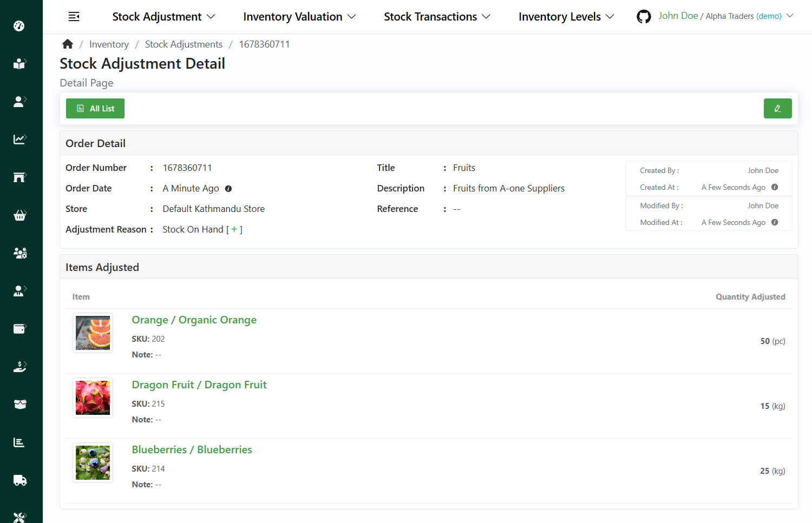Image resolution: width=812 pixels, height=523 pixels.
Task: Click 'SKU: 214' text
Action: point(148,469)
